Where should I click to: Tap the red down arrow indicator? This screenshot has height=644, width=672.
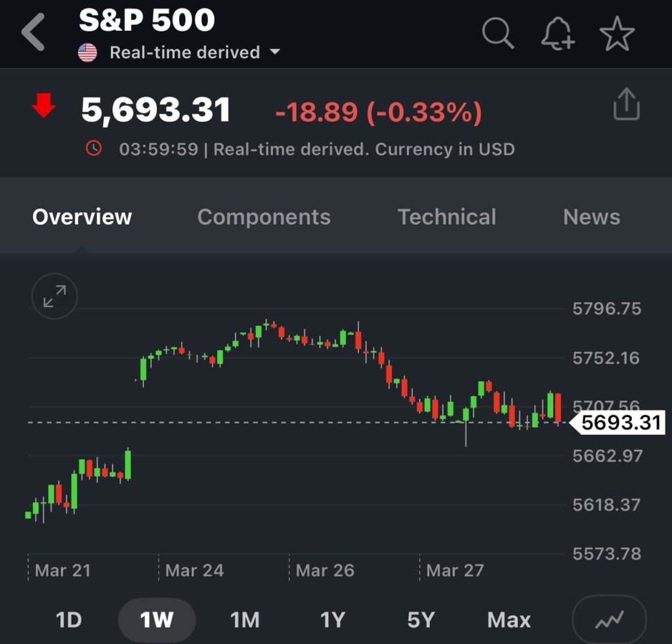coord(44,106)
